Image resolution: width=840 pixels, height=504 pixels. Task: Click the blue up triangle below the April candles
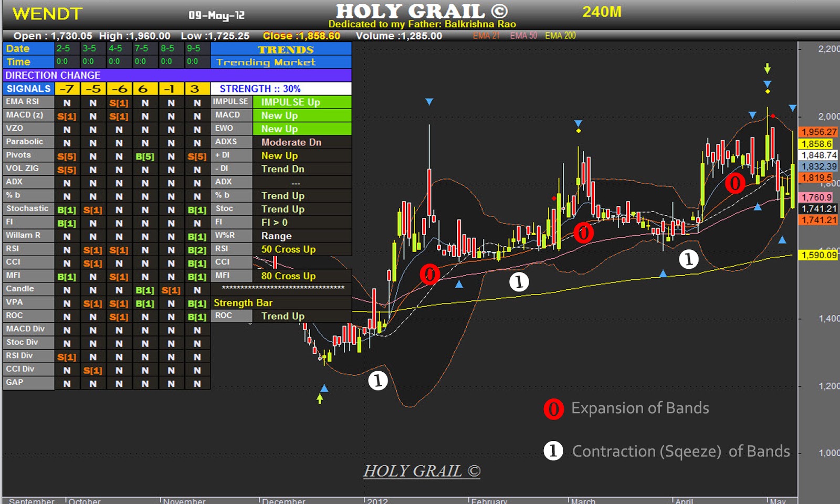tap(663, 274)
